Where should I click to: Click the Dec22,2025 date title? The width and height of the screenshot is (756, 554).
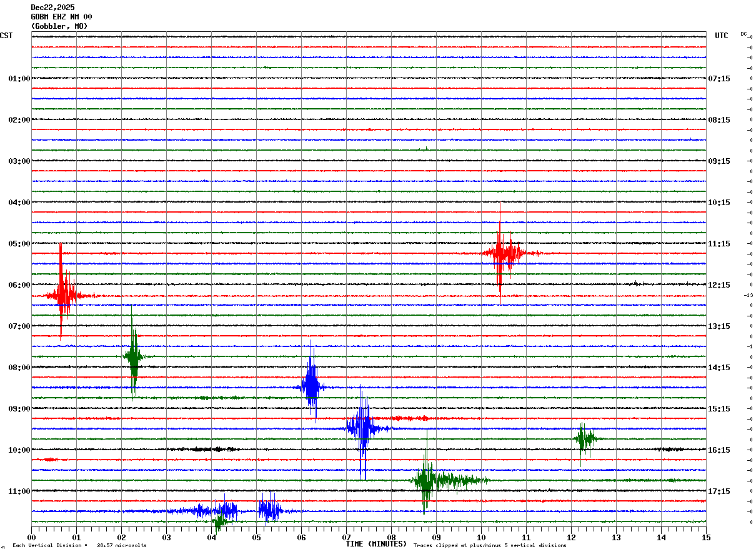pyautogui.click(x=52, y=8)
